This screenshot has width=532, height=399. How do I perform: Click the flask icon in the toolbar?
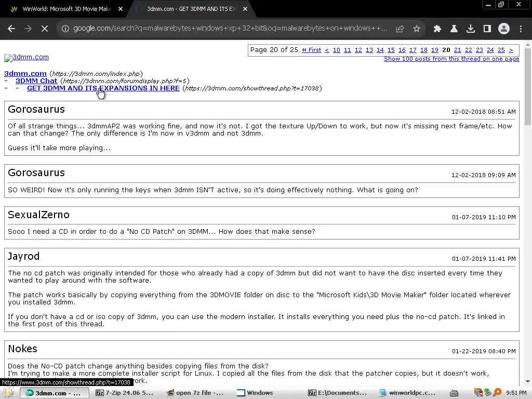454,29
